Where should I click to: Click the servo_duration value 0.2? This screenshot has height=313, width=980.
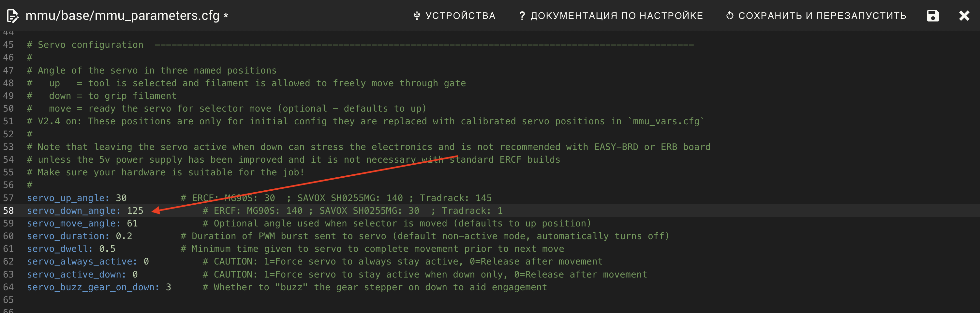tap(124, 236)
